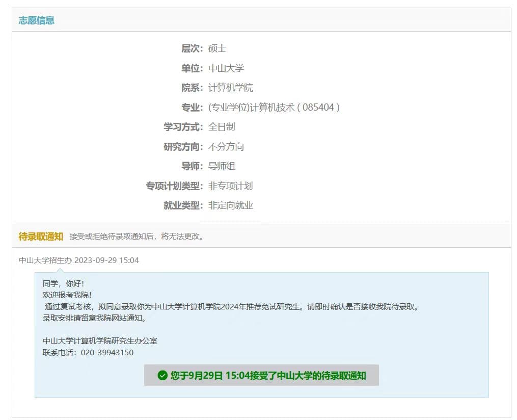Click the sender line 中山大学招生办 2023-09-29 15:04
This screenshot has height=420, width=517.
coord(79,260)
